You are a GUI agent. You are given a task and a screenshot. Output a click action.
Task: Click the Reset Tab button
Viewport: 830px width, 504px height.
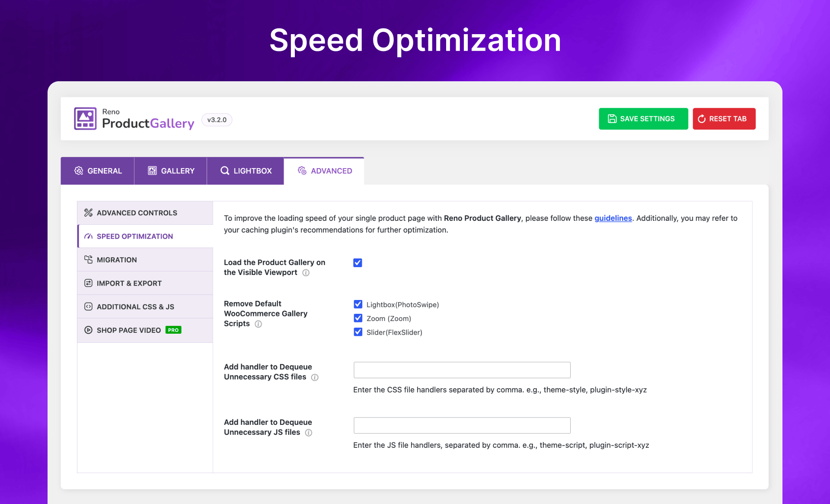(x=724, y=119)
